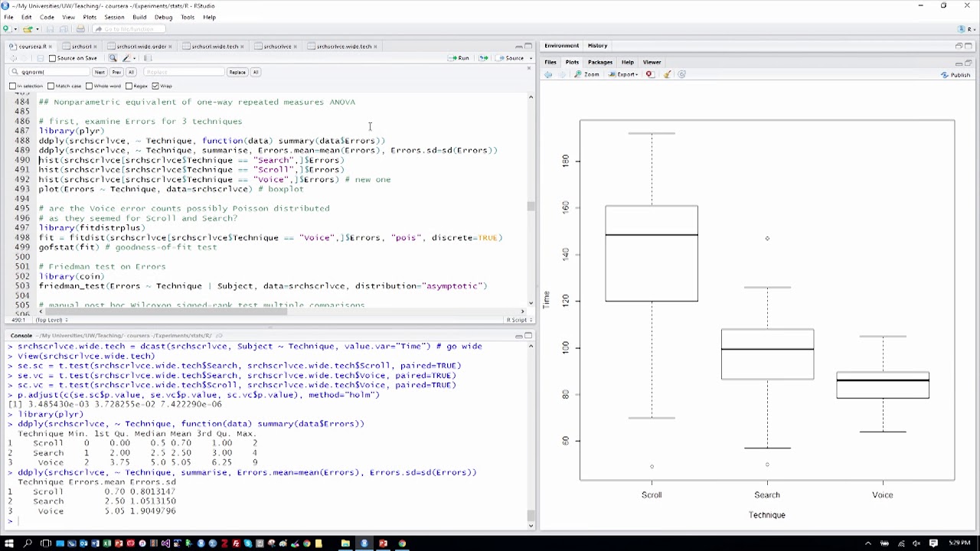Click the find search field containing qqnorm

(x=50, y=72)
